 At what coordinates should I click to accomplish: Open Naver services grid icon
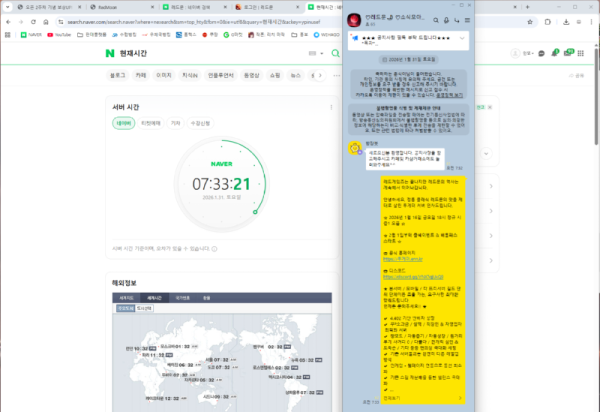point(581,54)
